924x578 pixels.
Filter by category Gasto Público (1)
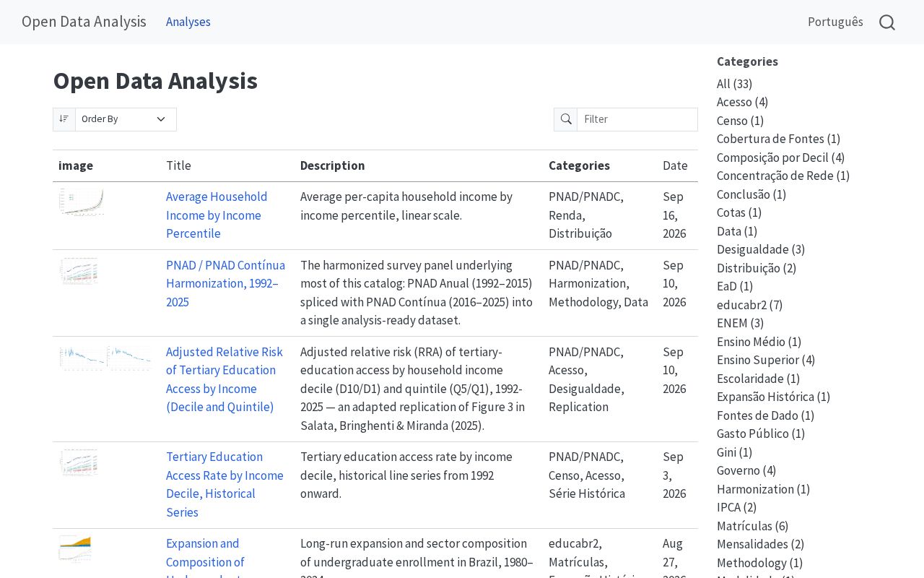point(761,433)
